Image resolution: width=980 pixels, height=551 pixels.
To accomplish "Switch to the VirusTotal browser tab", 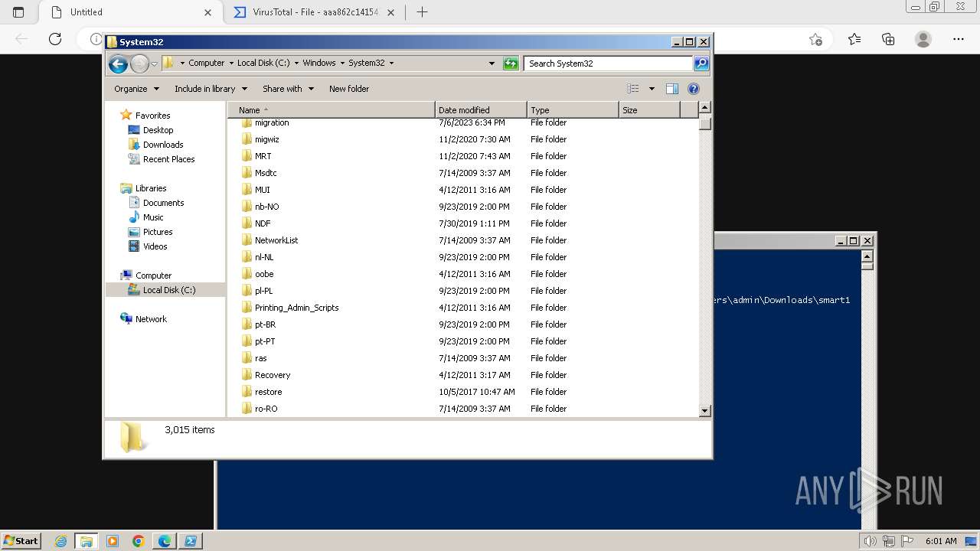I will click(314, 12).
